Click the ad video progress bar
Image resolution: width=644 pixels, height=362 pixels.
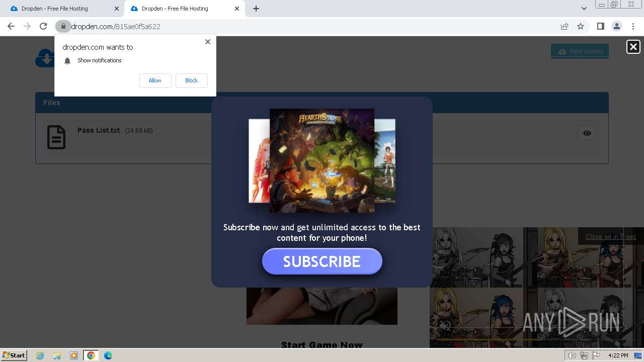coord(536,339)
